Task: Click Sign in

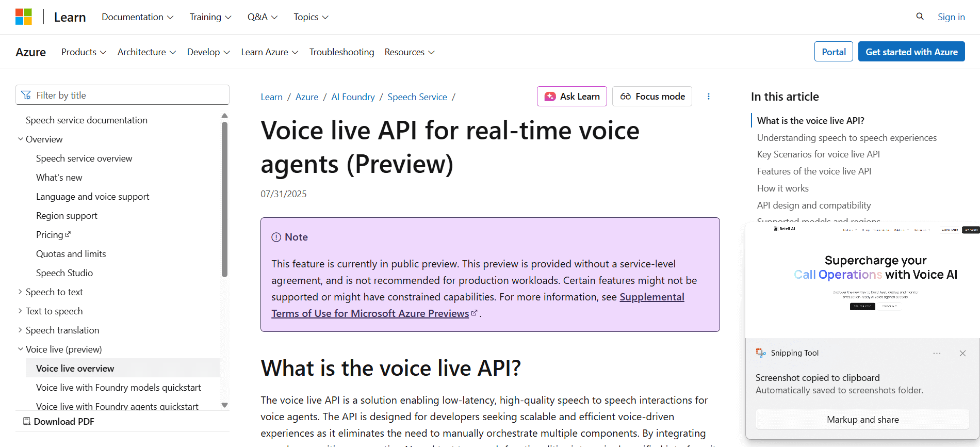Action: pos(951,17)
